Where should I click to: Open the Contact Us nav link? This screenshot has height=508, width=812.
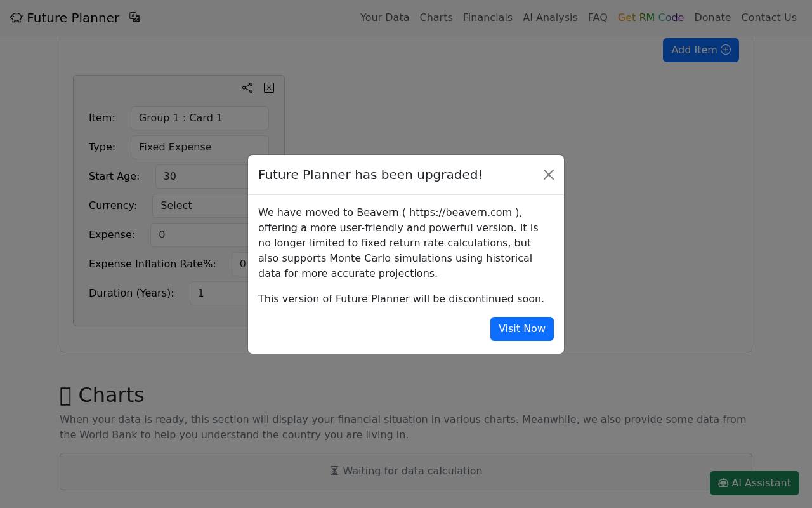[x=769, y=18]
